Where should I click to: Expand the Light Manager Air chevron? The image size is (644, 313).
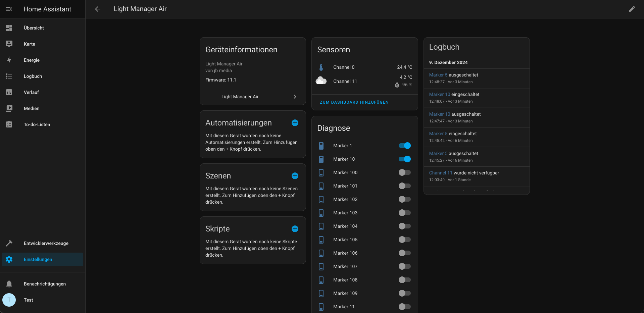coord(295,97)
